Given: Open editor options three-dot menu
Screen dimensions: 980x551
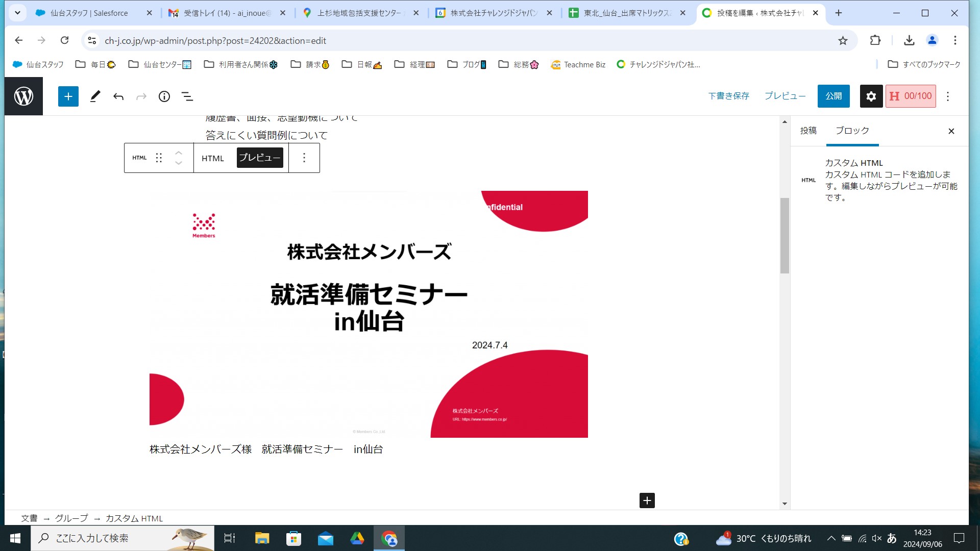Looking at the screenshot, I should [948, 96].
